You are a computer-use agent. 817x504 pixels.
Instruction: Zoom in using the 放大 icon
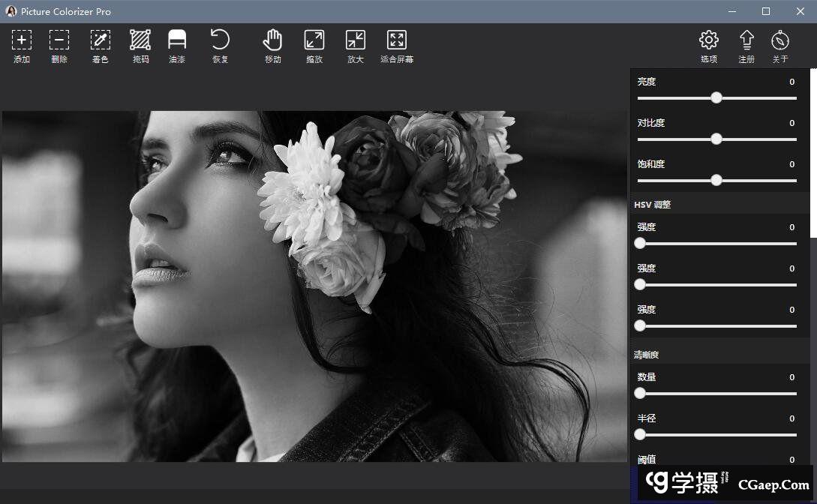pyautogui.click(x=355, y=45)
